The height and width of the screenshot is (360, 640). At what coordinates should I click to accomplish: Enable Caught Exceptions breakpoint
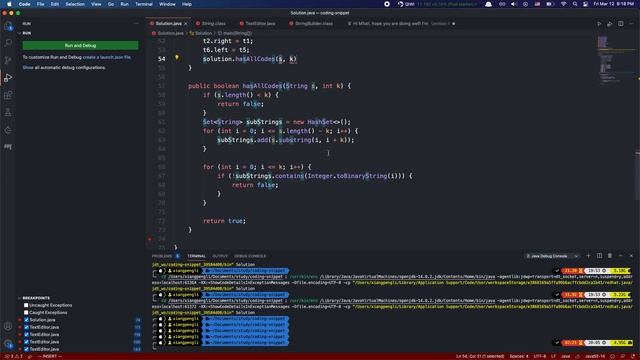[26, 313]
